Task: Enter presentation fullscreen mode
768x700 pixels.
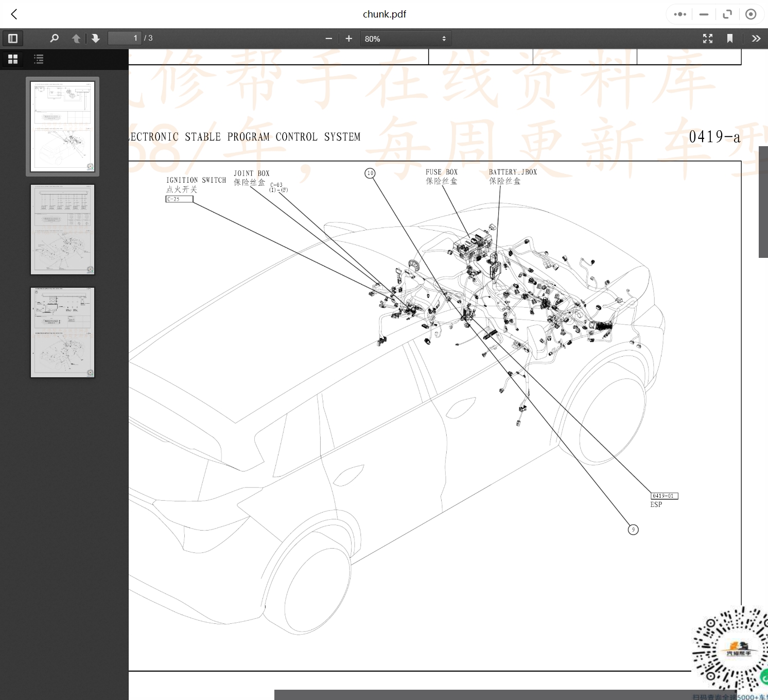Action: point(708,39)
